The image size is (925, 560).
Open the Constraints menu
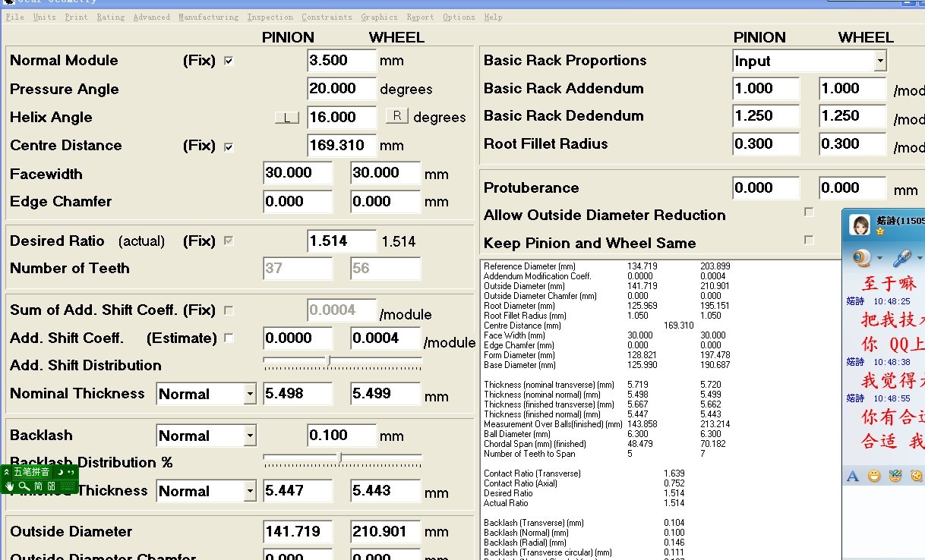click(x=327, y=17)
